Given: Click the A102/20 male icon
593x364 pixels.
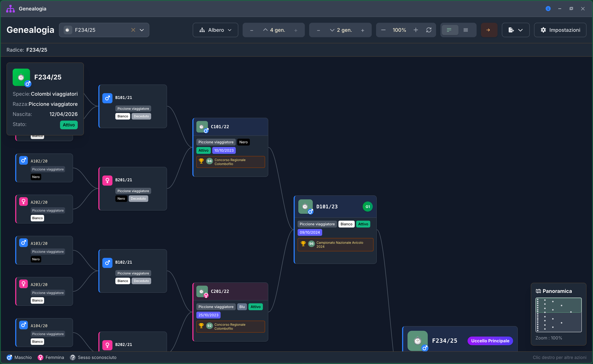Looking at the screenshot, I should (23, 160).
